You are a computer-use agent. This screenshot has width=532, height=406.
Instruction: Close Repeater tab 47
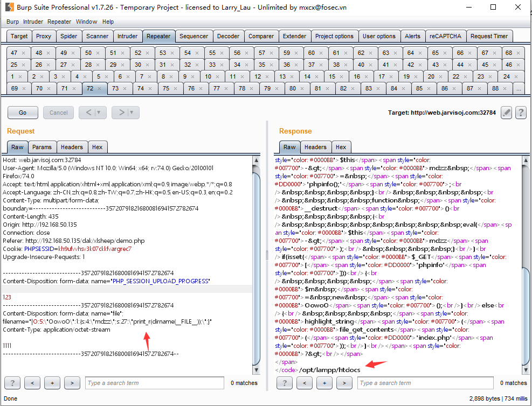(23, 53)
